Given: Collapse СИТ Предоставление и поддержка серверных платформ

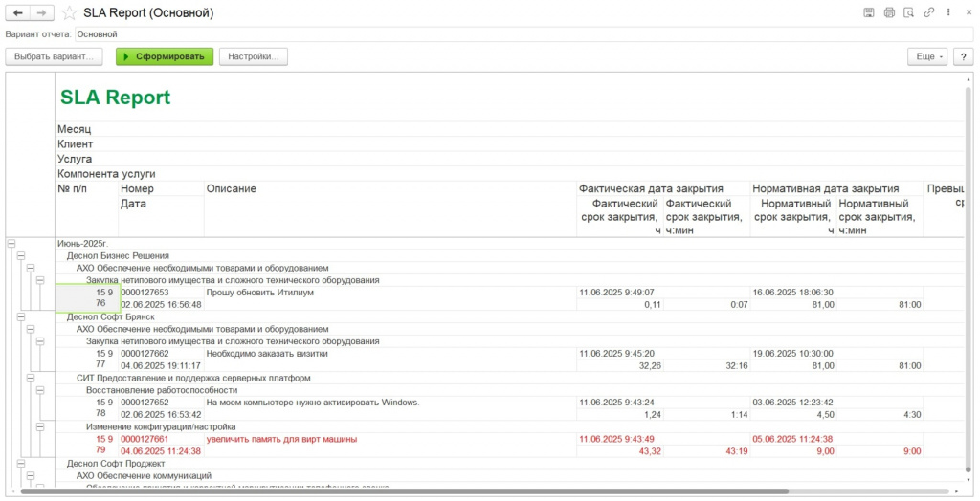Looking at the screenshot, I should pyautogui.click(x=31, y=378).
